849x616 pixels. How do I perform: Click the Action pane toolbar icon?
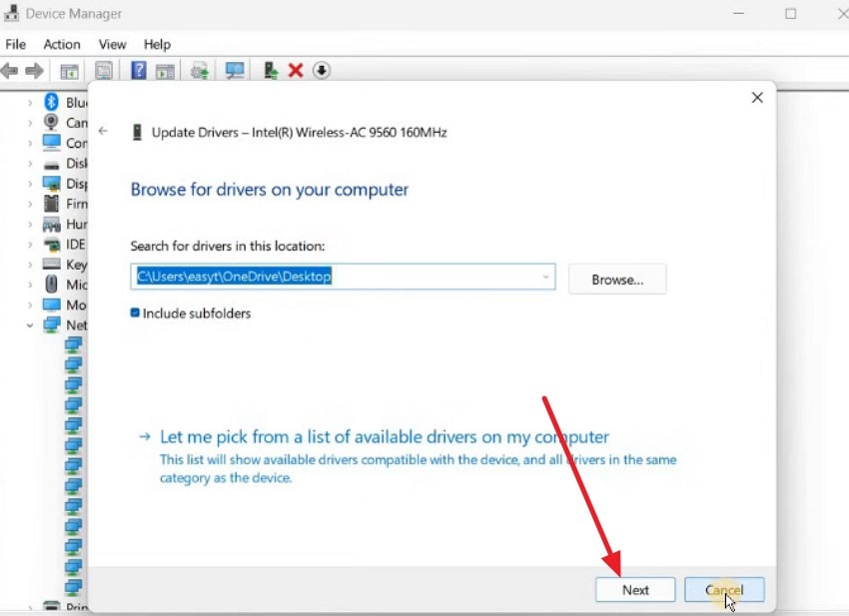click(x=165, y=71)
